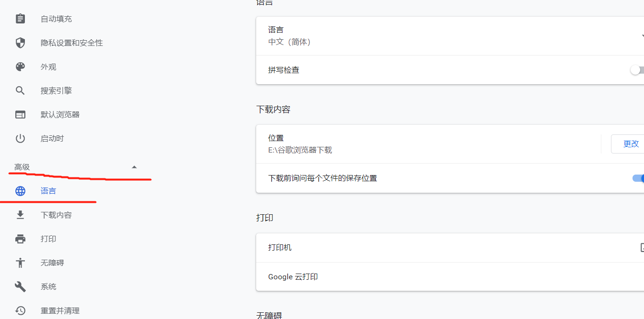Click the 打印 printer icon
The height and width of the screenshot is (319, 644).
[20, 238]
